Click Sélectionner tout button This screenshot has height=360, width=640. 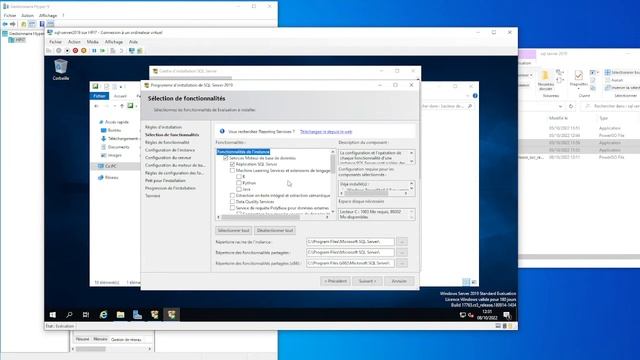pos(233,231)
